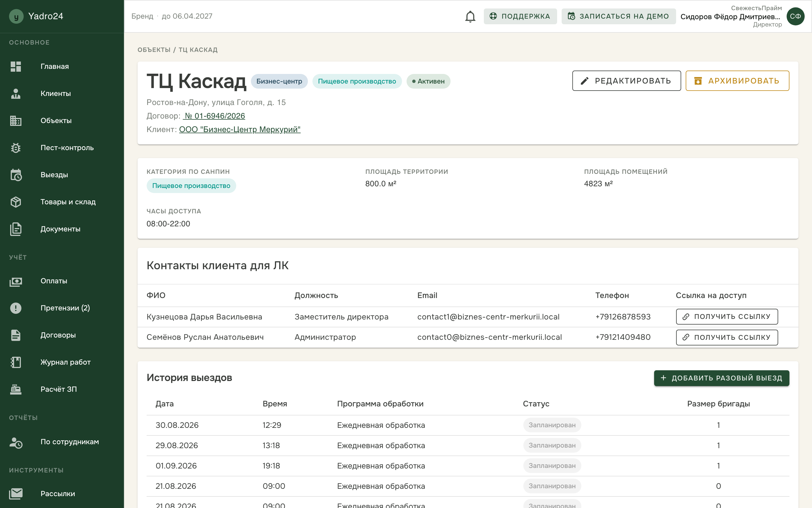Click ДОБАВИТЬ РАЗОВЫЙ ВЫЕЗД button

[721, 378]
